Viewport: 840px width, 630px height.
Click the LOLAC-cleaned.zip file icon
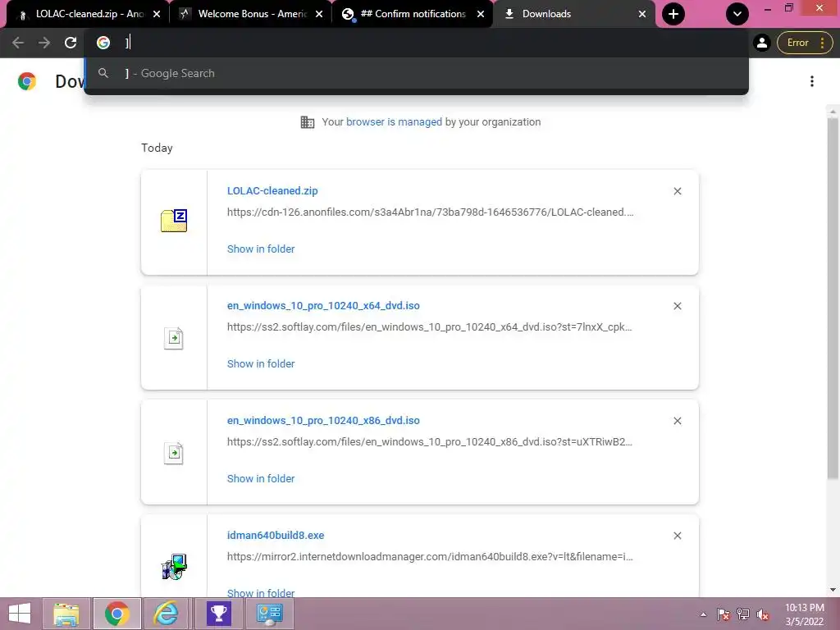(174, 221)
